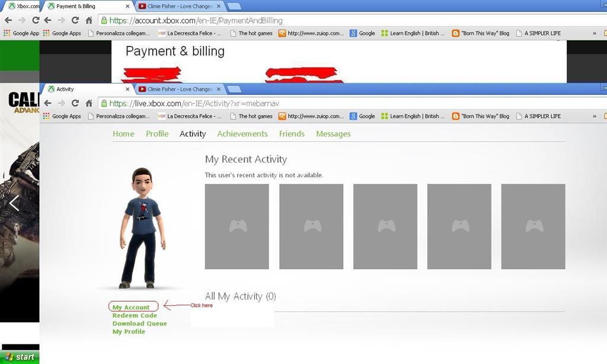Expand bookmarks overflow chevron in top window
Viewport: 607px width, 364px height.
(595, 33)
